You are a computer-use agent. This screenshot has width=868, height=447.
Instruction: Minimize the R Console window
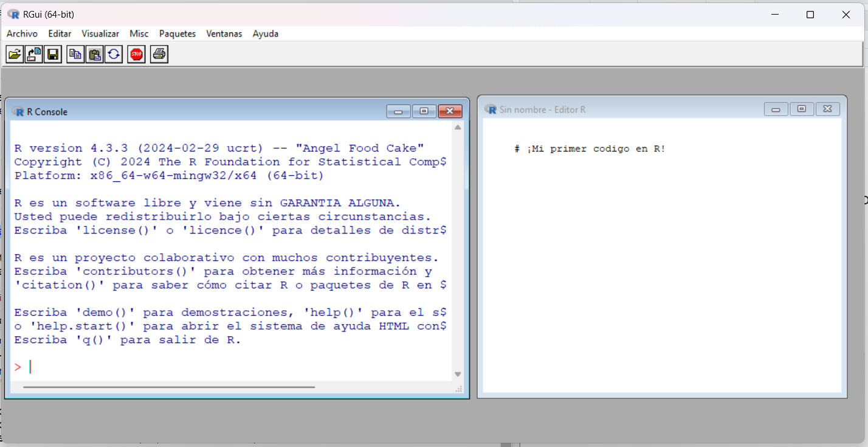pyautogui.click(x=399, y=111)
